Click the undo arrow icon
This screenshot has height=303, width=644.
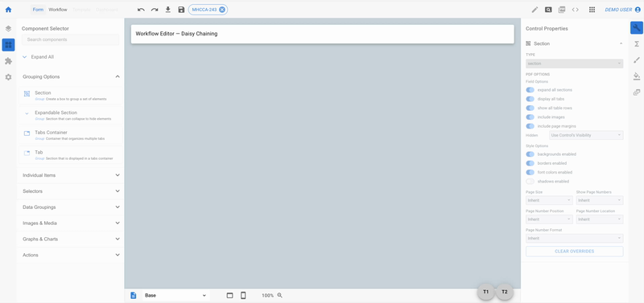141,10
